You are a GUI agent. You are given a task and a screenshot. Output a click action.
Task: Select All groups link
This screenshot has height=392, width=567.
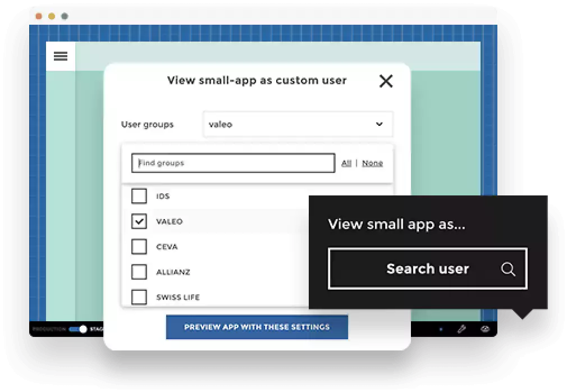[x=346, y=163]
